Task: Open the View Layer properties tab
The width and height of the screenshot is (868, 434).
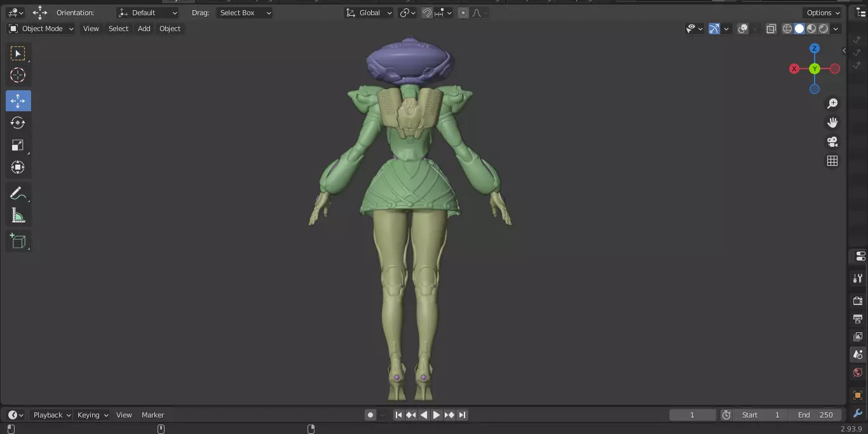Action: (858, 336)
